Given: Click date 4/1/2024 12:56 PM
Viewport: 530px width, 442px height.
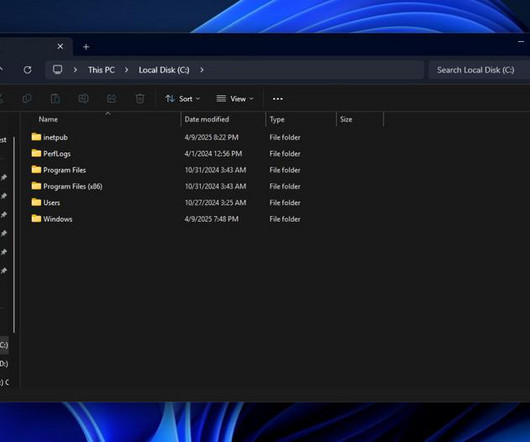Looking at the screenshot, I should [213, 153].
